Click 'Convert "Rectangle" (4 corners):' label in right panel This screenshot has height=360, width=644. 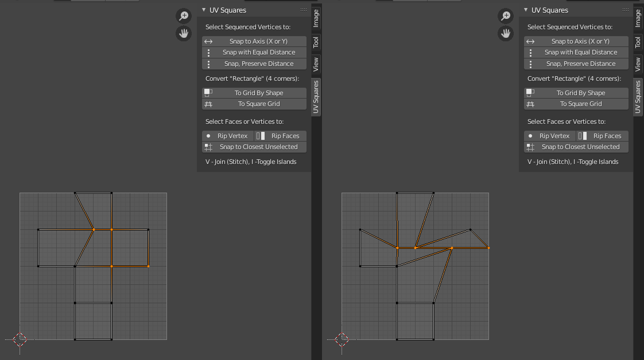point(574,79)
